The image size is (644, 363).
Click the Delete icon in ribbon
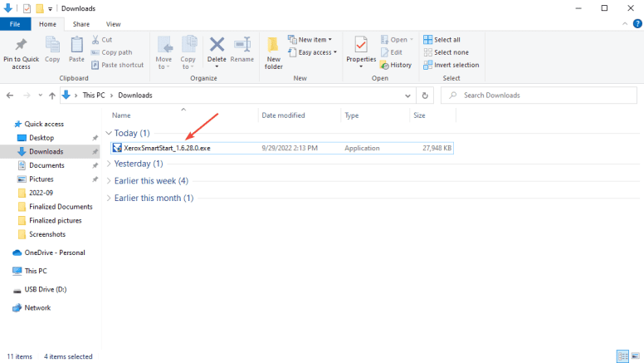pyautogui.click(x=217, y=49)
